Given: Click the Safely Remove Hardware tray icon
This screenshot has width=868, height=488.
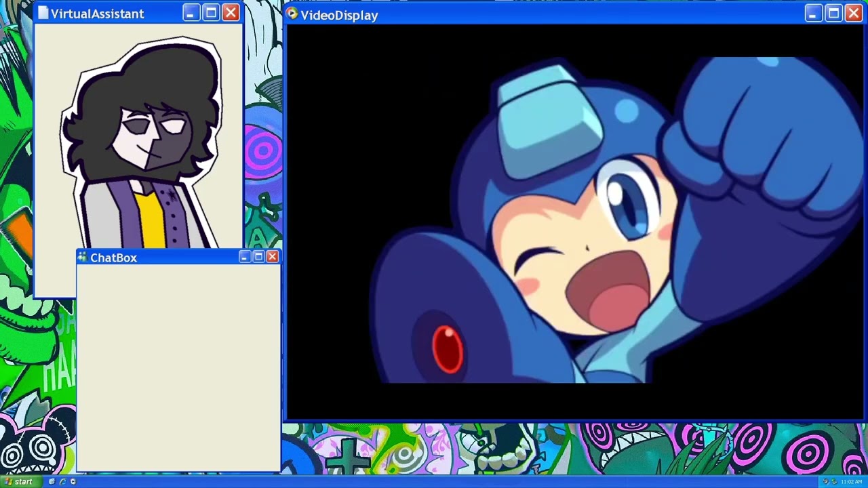Looking at the screenshot, I should pyautogui.click(x=834, y=481).
